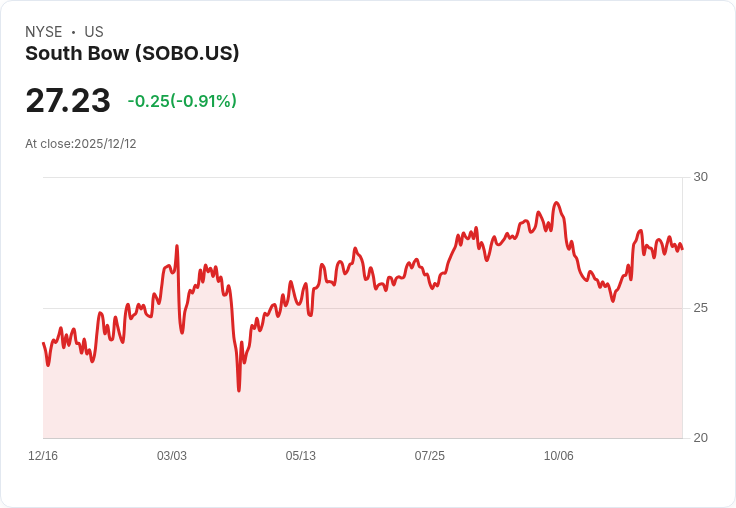
Task: Click the At close:2025/12/12 timestamp
Action: (81, 144)
